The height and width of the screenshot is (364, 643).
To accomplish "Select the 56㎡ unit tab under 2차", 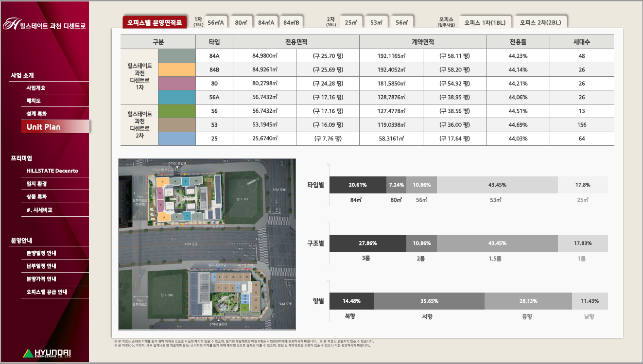I will point(402,22).
